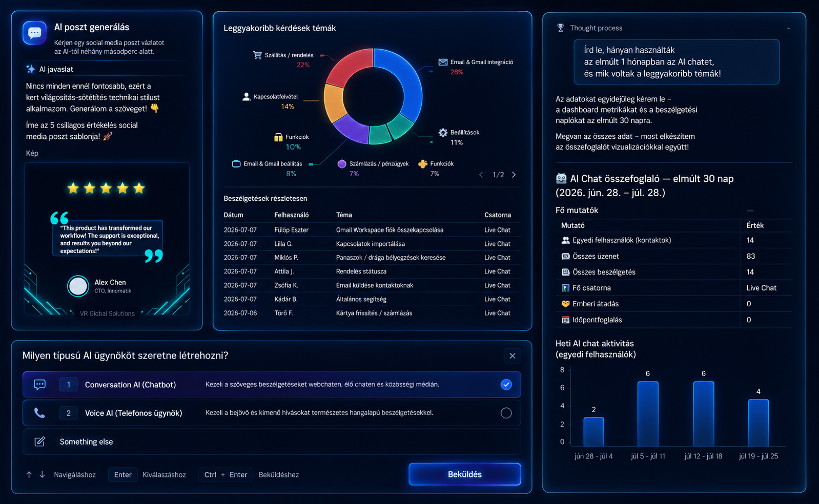Image resolution: width=819 pixels, height=504 pixels.
Task: Click the trophy icon beside Thought process
Action: point(560,28)
